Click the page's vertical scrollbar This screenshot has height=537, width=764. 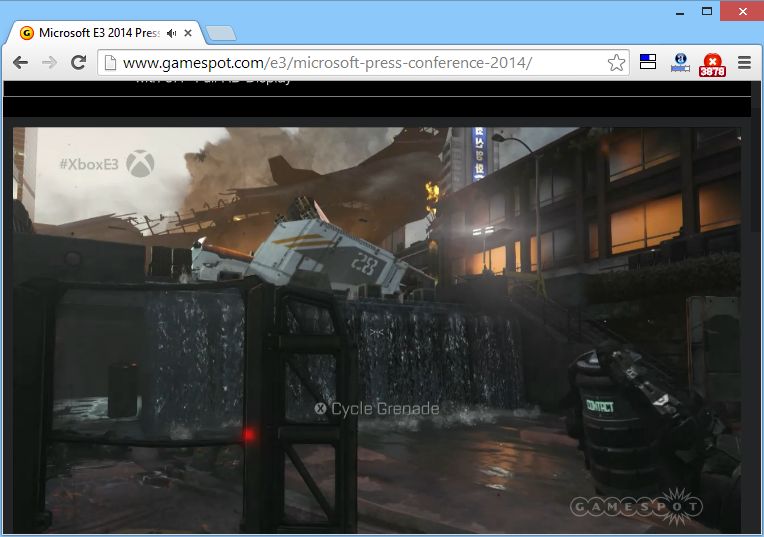[757, 300]
